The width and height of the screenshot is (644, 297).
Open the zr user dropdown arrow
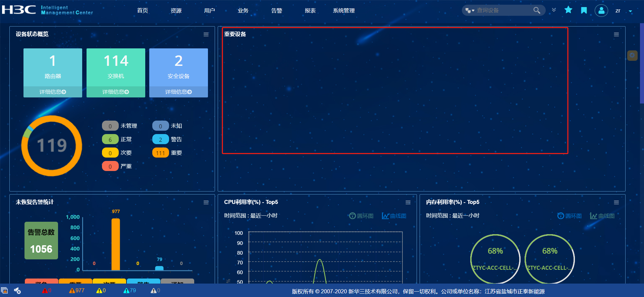click(x=630, y=11)
